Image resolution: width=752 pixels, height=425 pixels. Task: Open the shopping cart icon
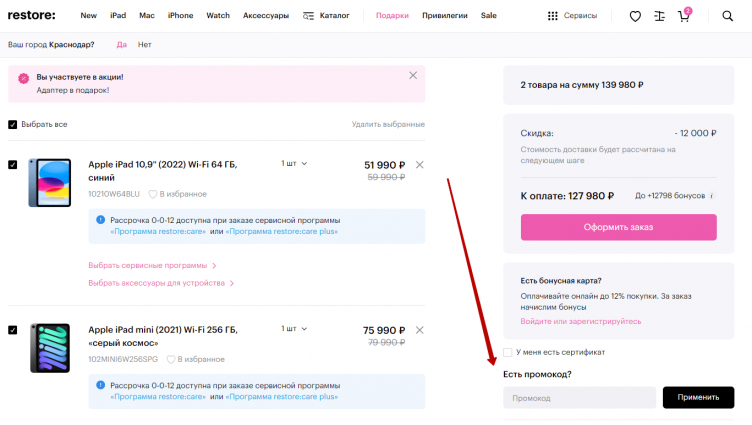685,16
